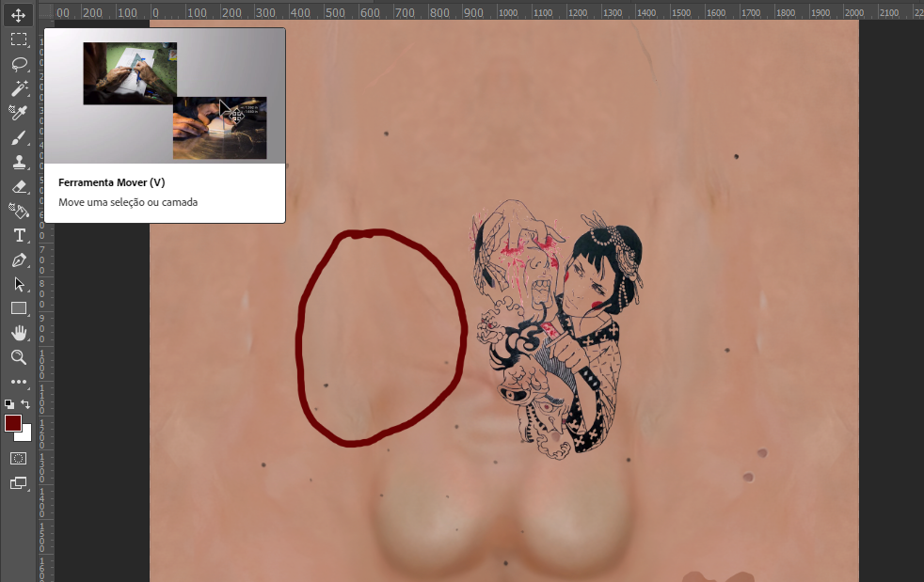
Task: Select the Type tool
Action: pyautogui.click(x=19, y=236)
